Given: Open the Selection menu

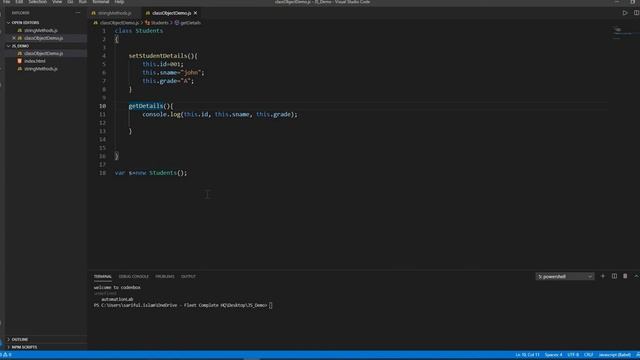Looking at the screenshot, I should 38,2.
